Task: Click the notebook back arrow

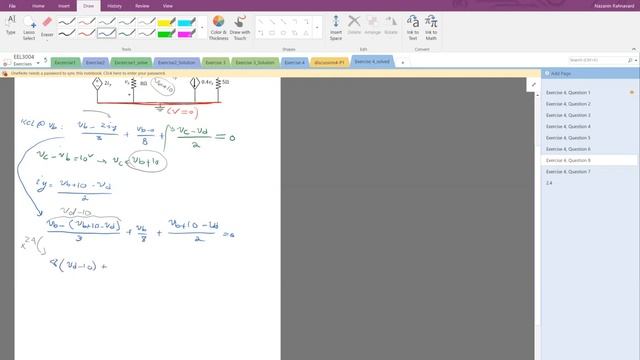Action: coord(45,60)
